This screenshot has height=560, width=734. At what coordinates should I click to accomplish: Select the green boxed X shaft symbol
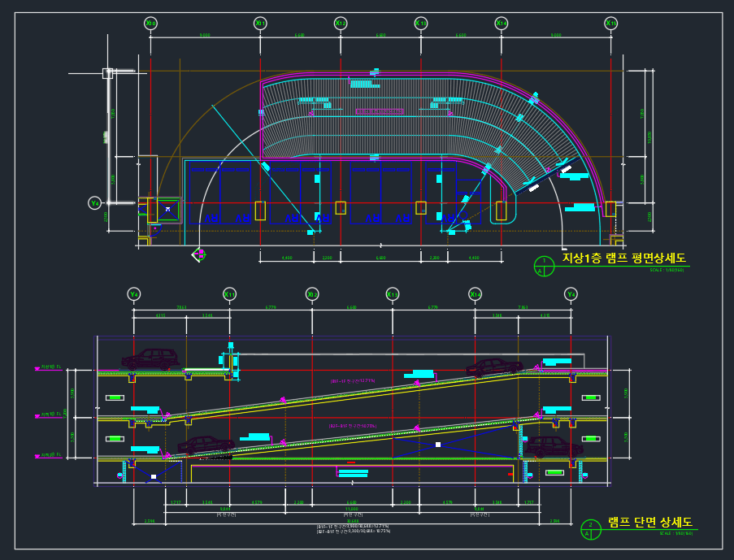click(167, 210)
